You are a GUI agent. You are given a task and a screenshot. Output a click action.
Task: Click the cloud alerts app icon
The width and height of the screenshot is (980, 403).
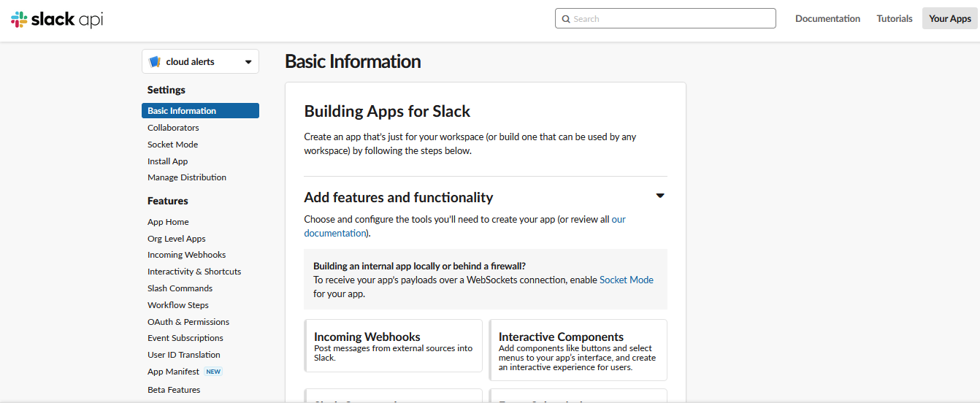tap(155, 62)
